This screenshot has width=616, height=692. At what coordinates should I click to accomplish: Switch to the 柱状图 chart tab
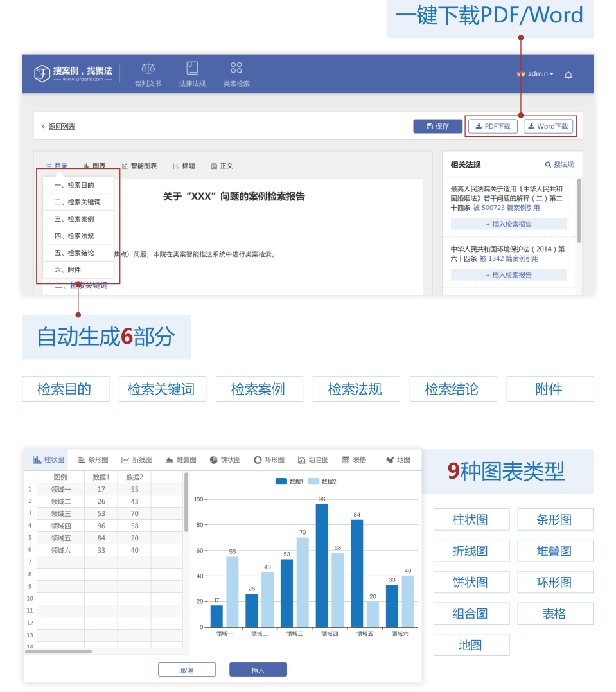pos(49,460)
